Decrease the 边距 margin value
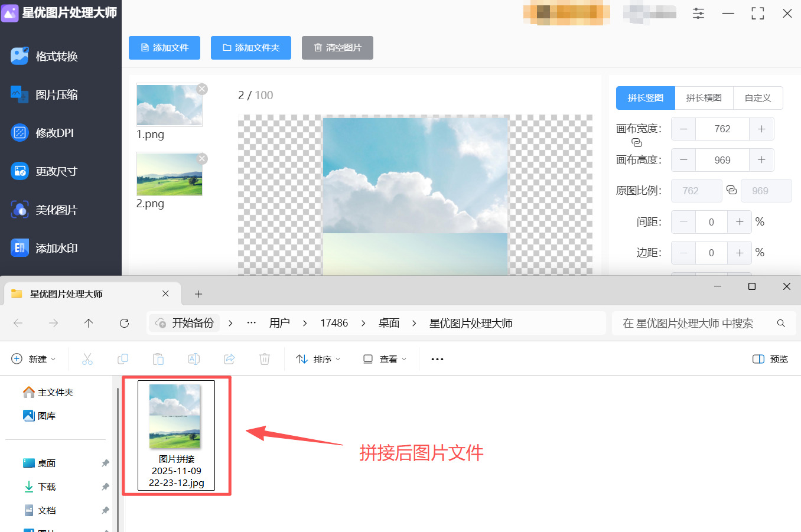This screenshot has width=801, height=532. 683,253
